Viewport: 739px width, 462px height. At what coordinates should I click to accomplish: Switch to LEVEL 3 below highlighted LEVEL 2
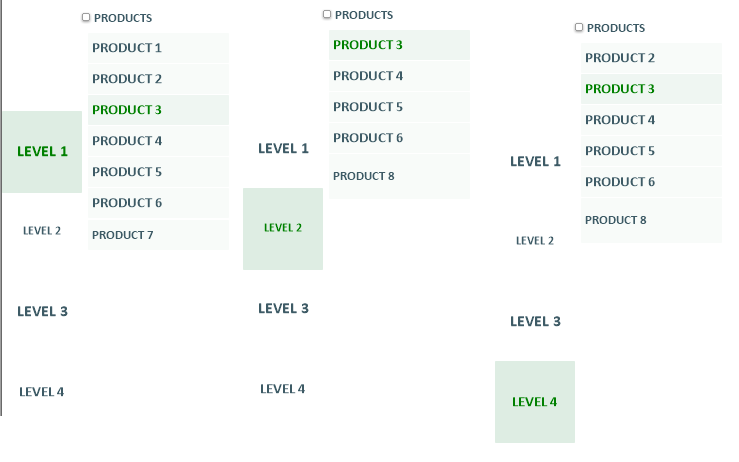click(283, 309)
